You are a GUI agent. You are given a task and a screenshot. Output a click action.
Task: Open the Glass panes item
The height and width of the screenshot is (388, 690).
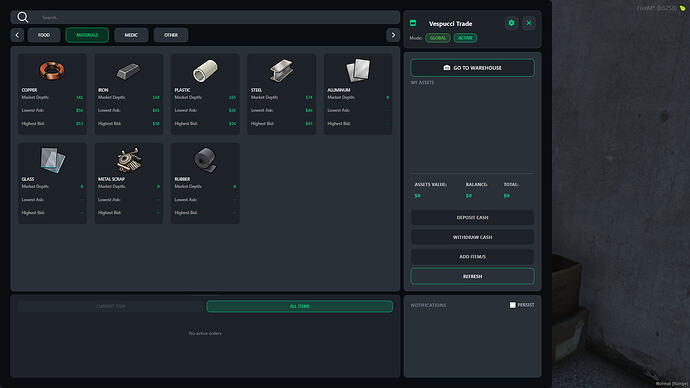tap(52, 183)
